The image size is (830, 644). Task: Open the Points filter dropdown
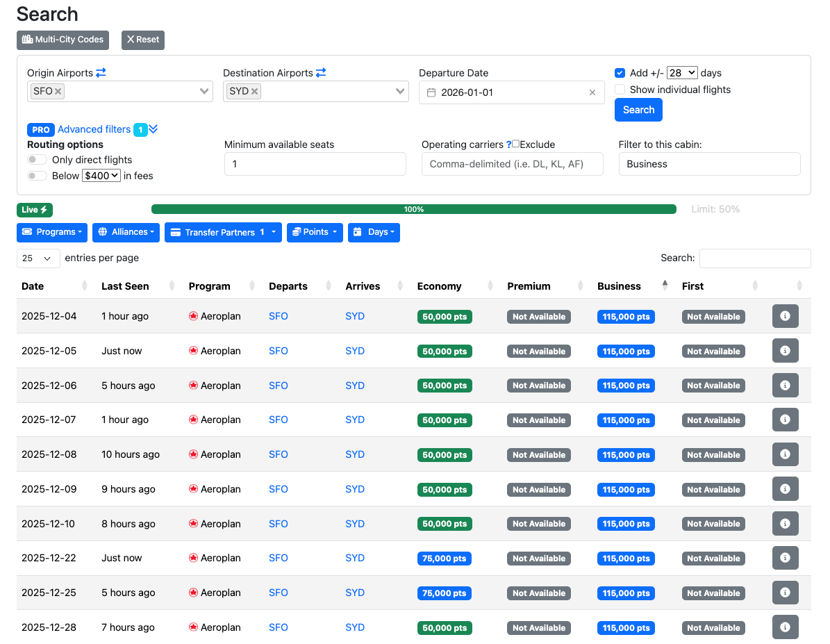(315, 233)
